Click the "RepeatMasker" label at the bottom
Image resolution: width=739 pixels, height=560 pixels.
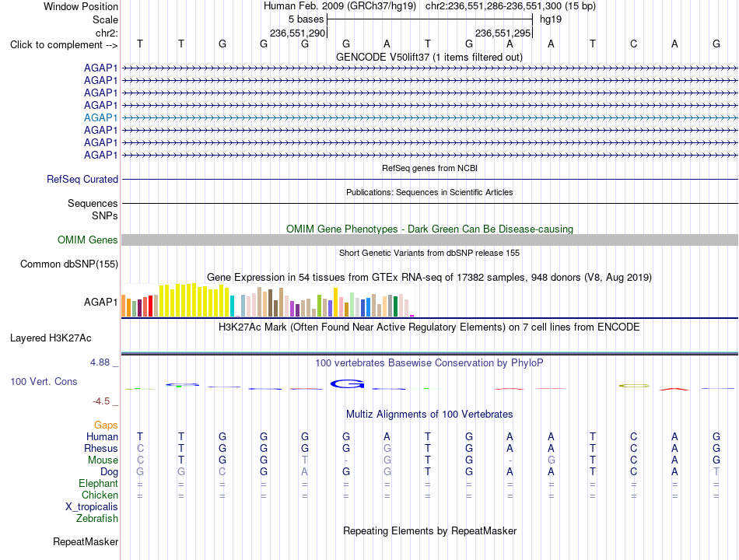pos(86,541)
